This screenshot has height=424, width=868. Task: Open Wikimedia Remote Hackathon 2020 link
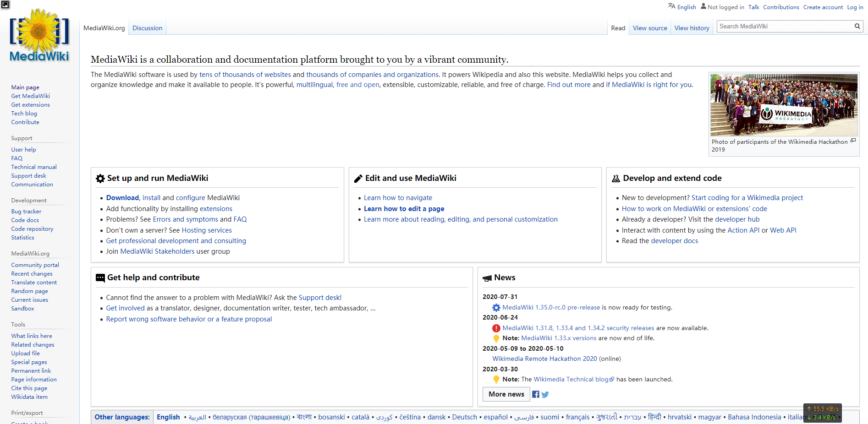pos(545,359)
